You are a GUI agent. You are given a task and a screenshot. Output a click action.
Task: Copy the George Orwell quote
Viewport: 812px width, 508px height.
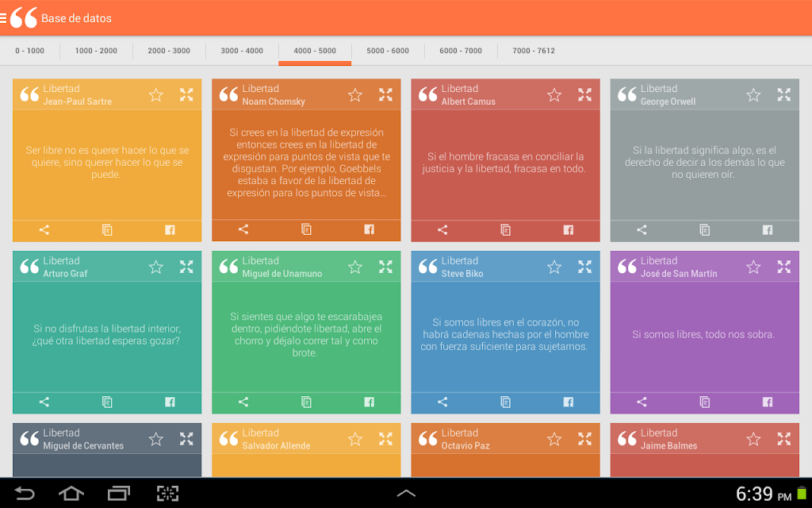coord(704,229)
